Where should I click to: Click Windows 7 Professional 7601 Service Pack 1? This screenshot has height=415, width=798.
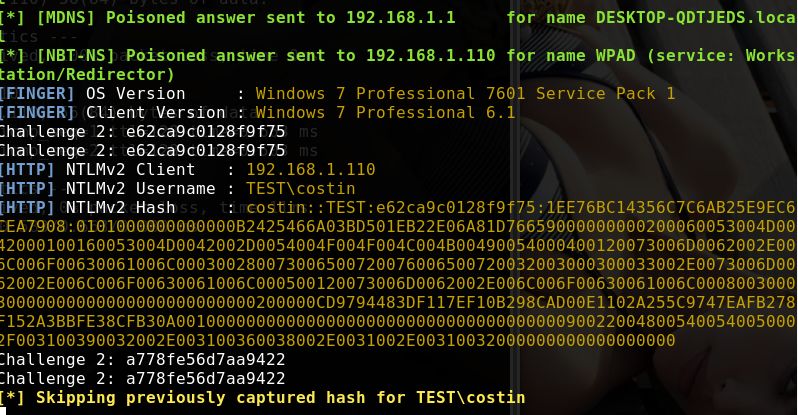click(x=465, y=94)
